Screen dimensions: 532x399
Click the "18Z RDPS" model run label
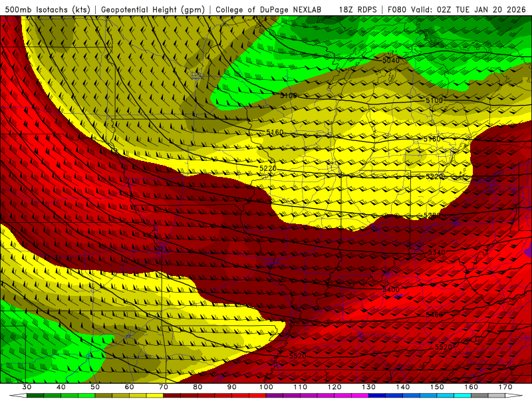pyautogui.click(x=358, y=9)
